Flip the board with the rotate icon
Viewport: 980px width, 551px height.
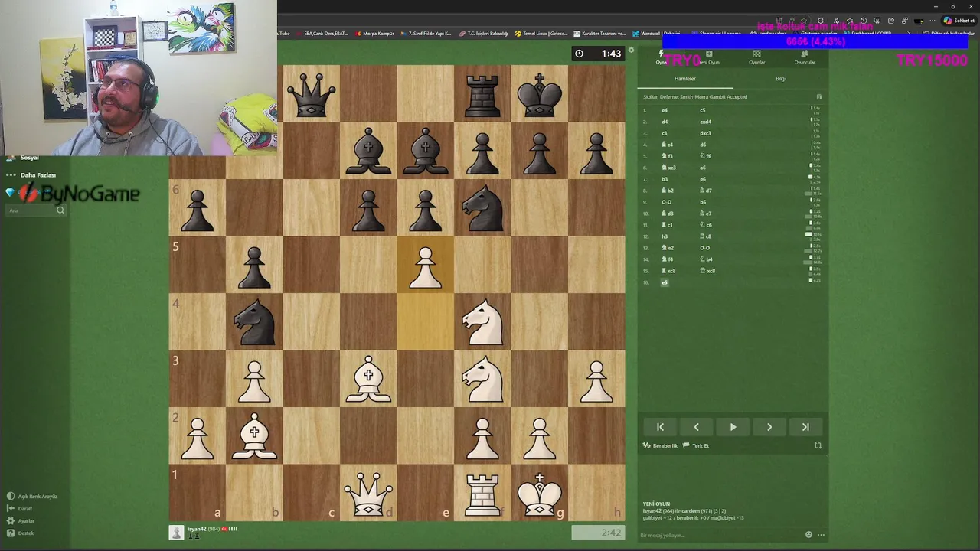818,445
